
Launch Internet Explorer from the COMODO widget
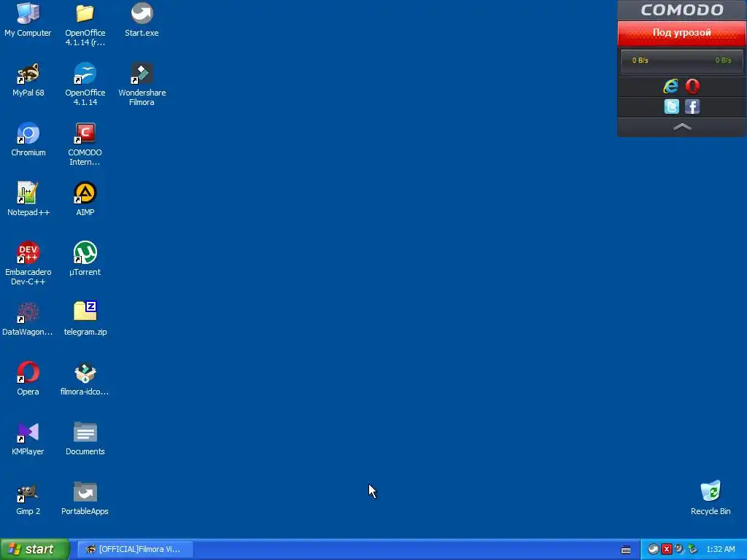671,86
